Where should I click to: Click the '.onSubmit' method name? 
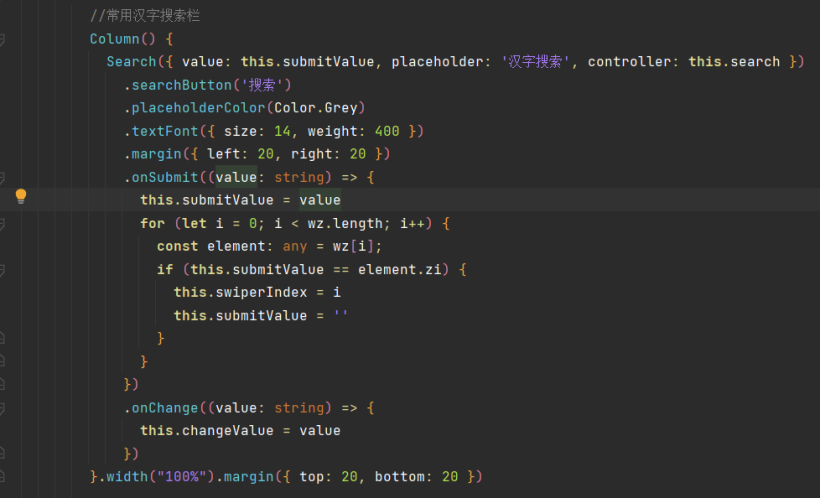(x=161, y=177)
